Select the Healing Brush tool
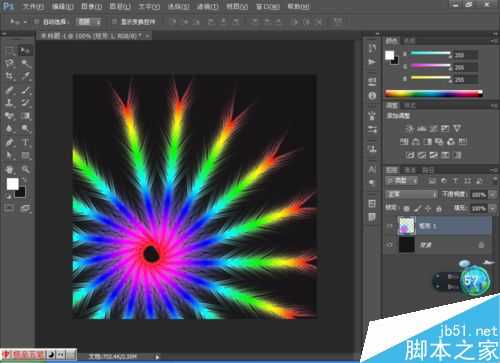Screen dimensions: 500x363 pos(9,90)
